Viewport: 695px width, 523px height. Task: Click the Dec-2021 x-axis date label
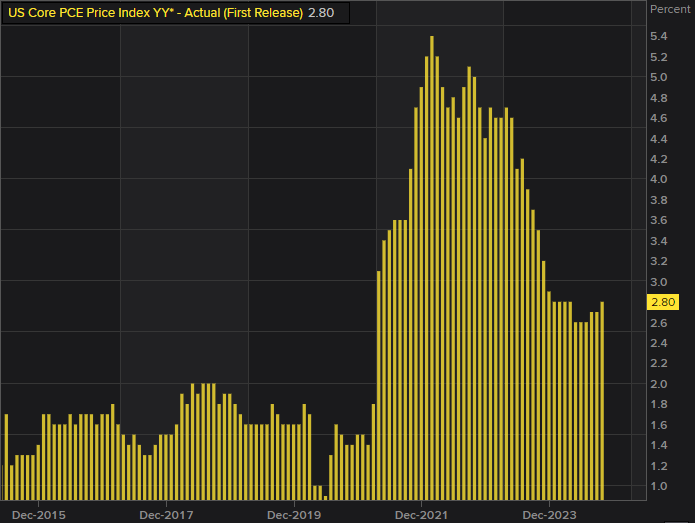[x=422, y=515]
